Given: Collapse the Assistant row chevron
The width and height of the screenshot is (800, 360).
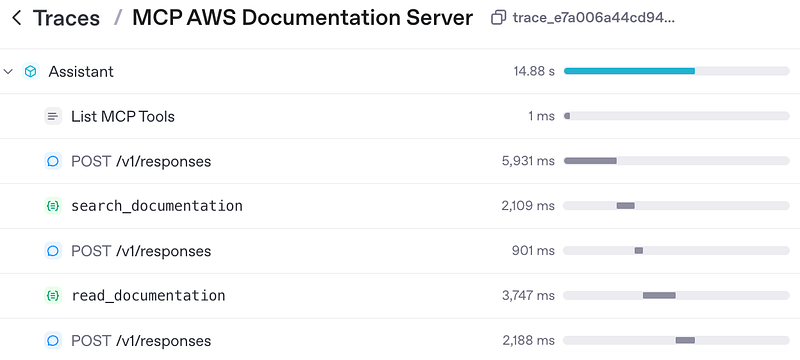Looking at the screenshot, I should 8,72.
